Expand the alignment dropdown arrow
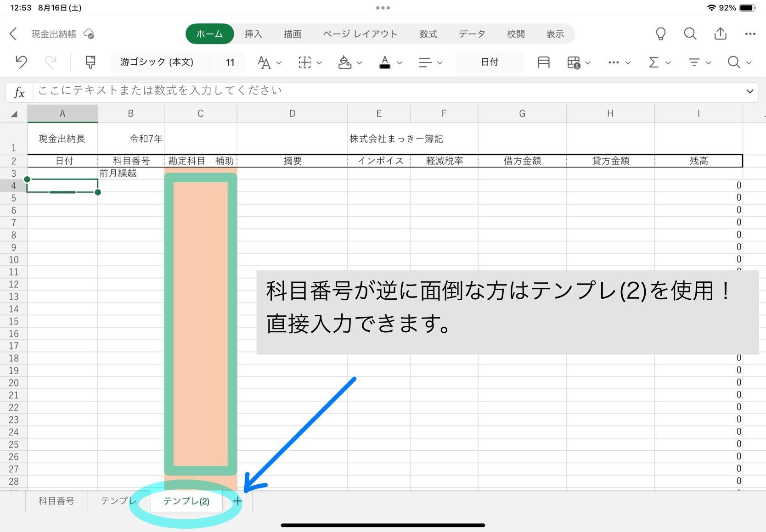 (439, 63)
